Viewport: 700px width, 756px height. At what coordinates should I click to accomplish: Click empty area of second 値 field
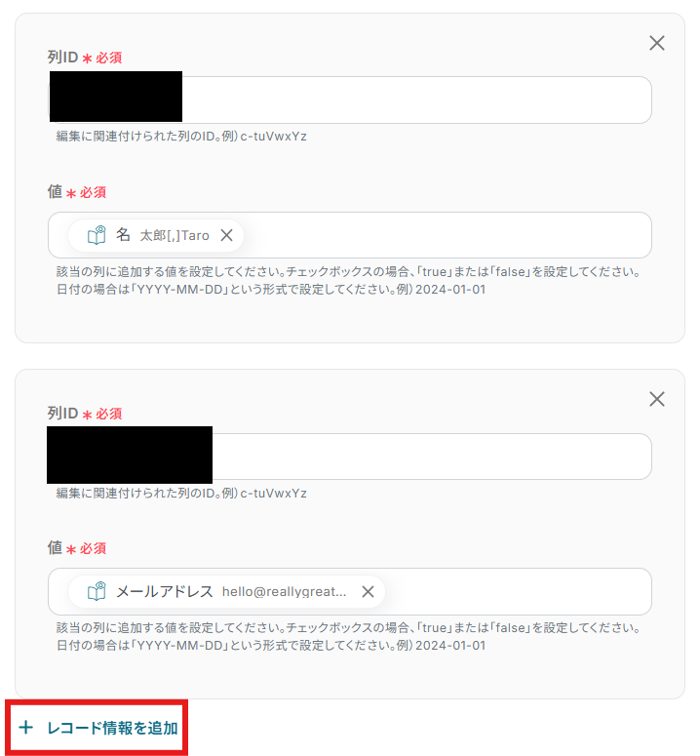pos(516,591)
